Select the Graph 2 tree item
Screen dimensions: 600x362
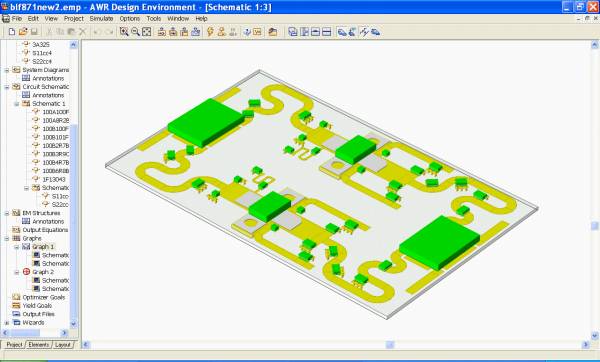click(43, 272)
